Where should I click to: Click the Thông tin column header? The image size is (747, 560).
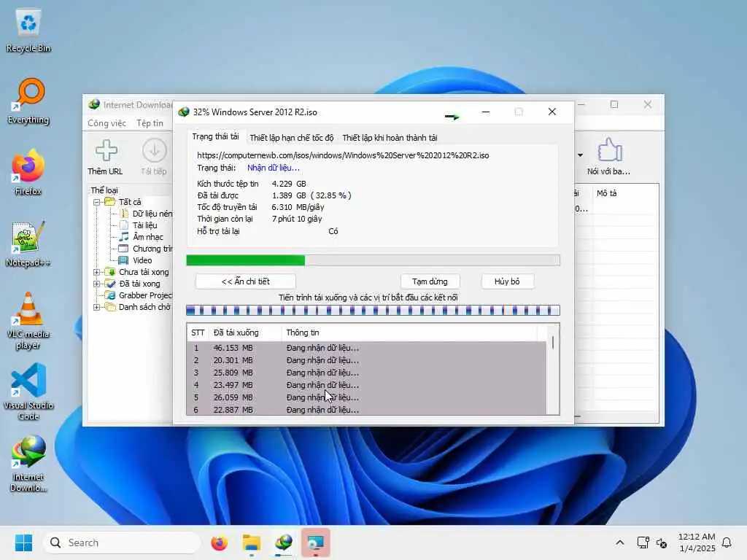[410, 332]
